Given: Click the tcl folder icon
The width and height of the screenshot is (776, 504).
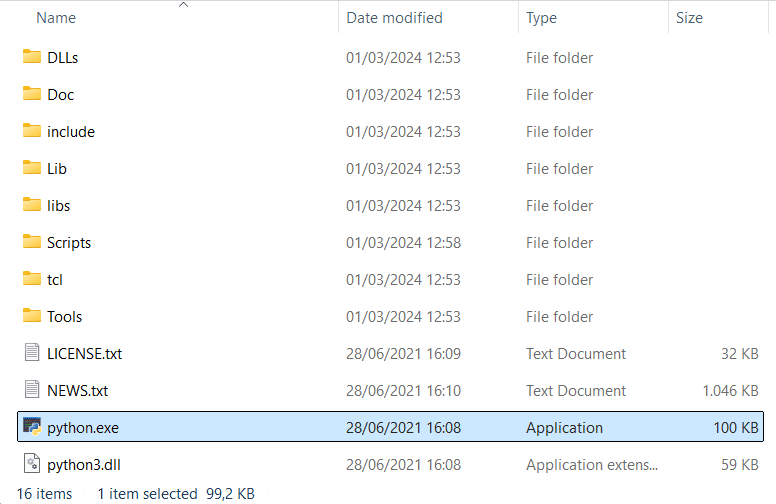Looking at the screenshot, I should point(32,279).
